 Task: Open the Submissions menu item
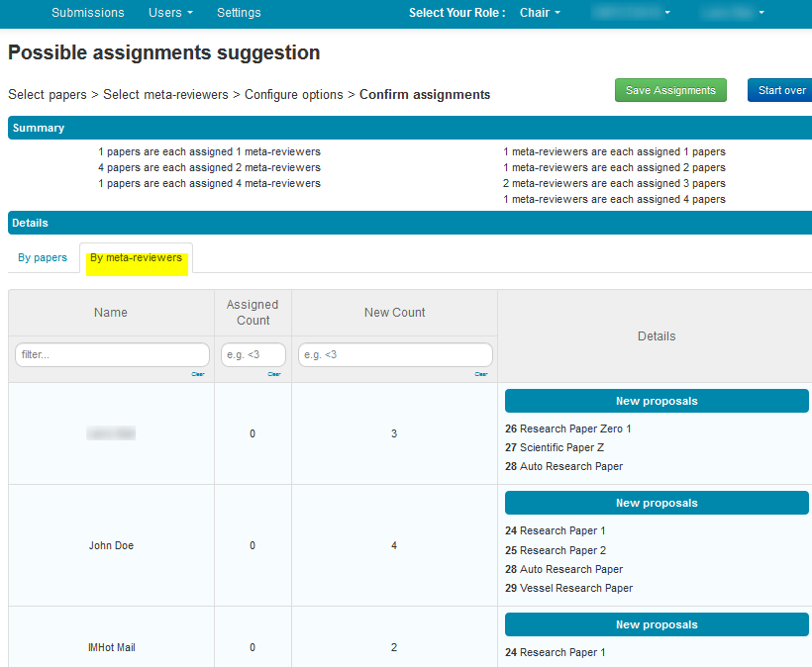point(87,13)
